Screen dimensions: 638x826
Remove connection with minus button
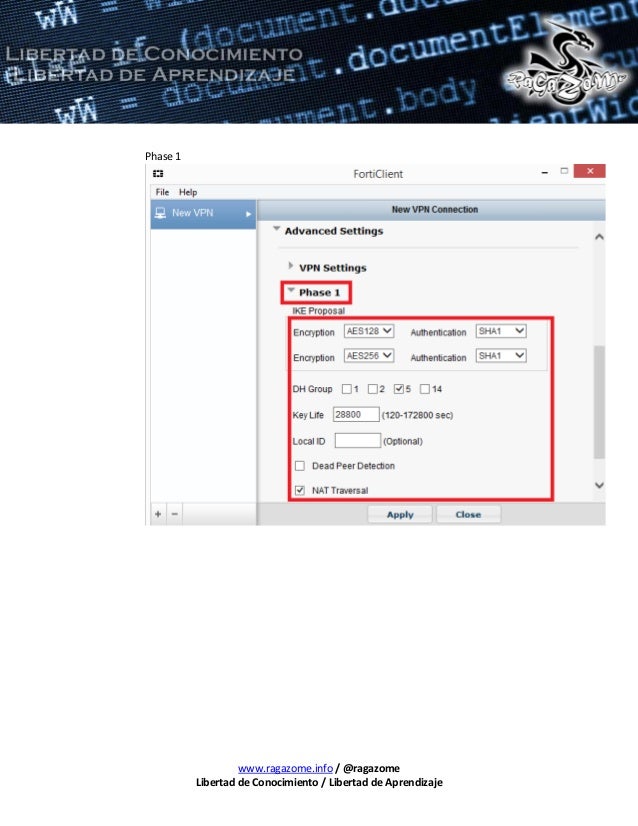coord(175,514)
